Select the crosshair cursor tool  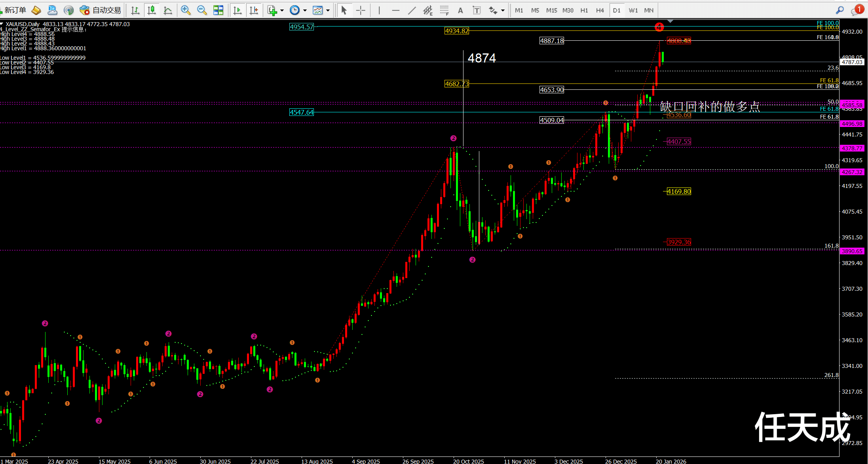point(361,10)
